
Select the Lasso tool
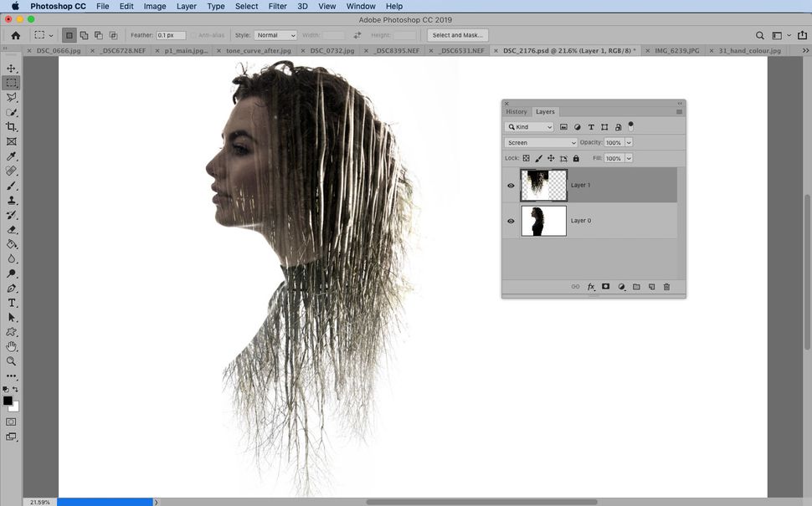click(x=11, y=96)
